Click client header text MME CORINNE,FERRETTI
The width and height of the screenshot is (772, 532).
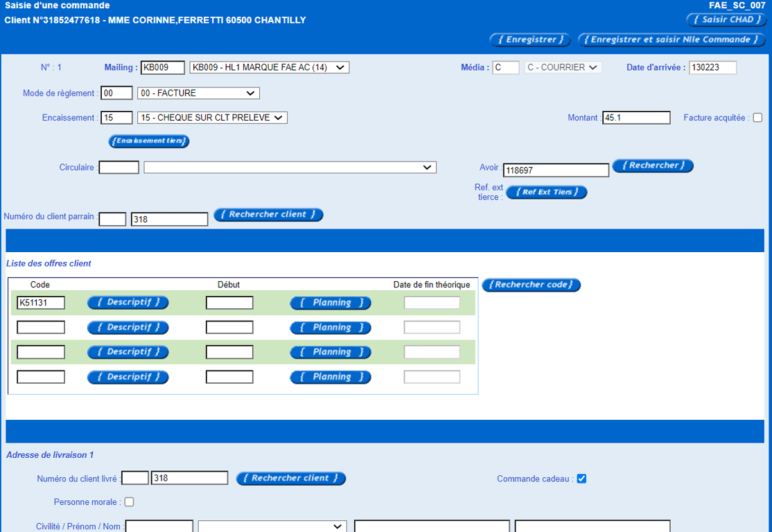(166, 20)
